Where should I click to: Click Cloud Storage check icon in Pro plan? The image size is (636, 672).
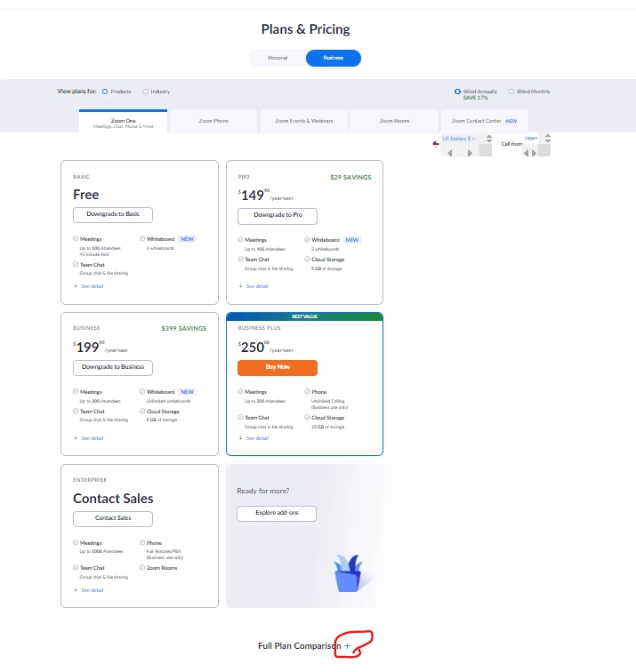tap(307, 259)
